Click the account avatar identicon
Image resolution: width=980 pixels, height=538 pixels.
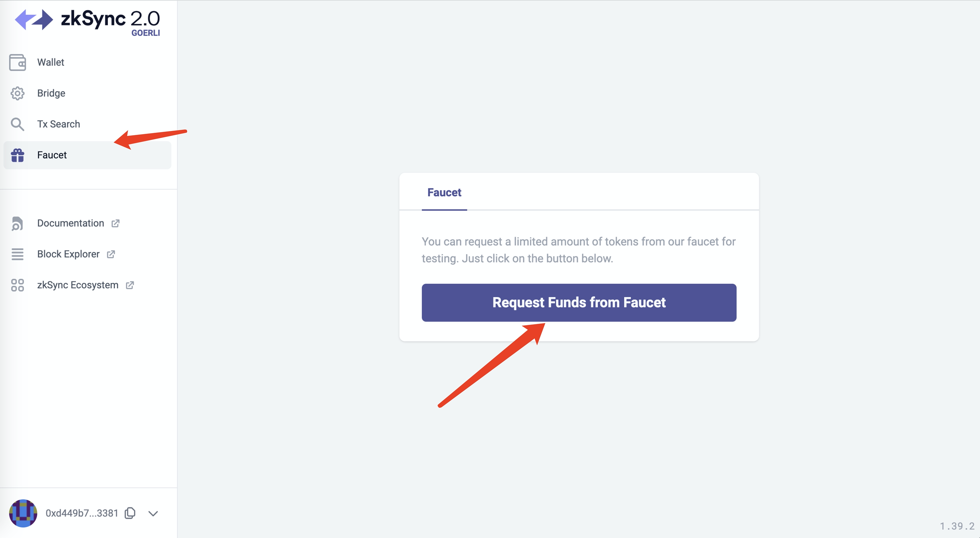pos(23,513)
